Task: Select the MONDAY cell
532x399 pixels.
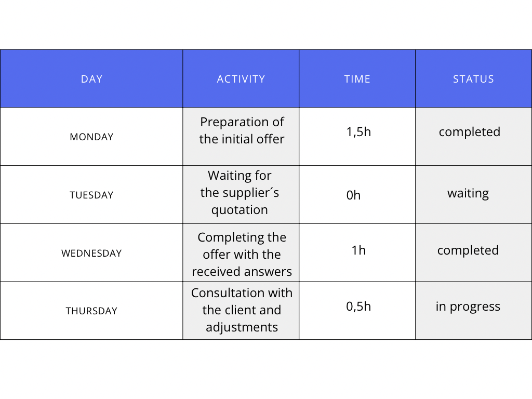Action: 91,137
